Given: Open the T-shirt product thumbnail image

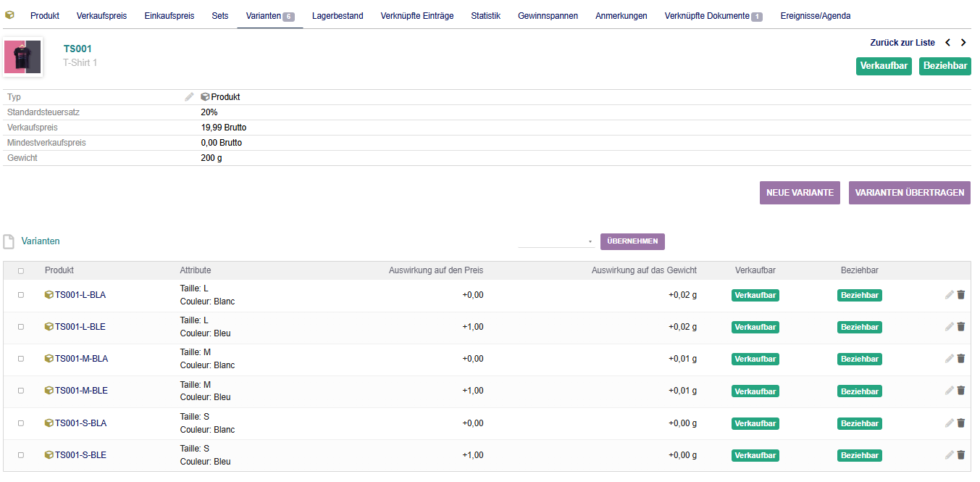Looking at the screenshot, I should [x=23, y=57].
